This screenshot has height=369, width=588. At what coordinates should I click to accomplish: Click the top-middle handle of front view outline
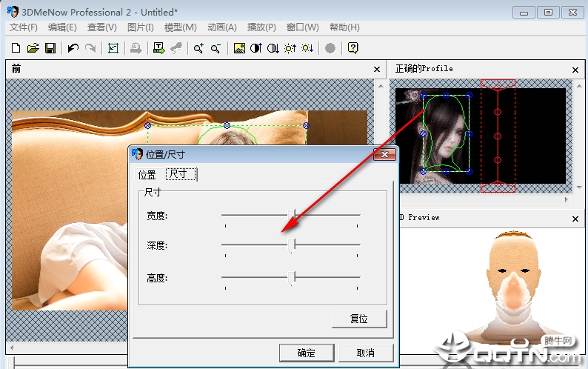click(x=227, y=125)
